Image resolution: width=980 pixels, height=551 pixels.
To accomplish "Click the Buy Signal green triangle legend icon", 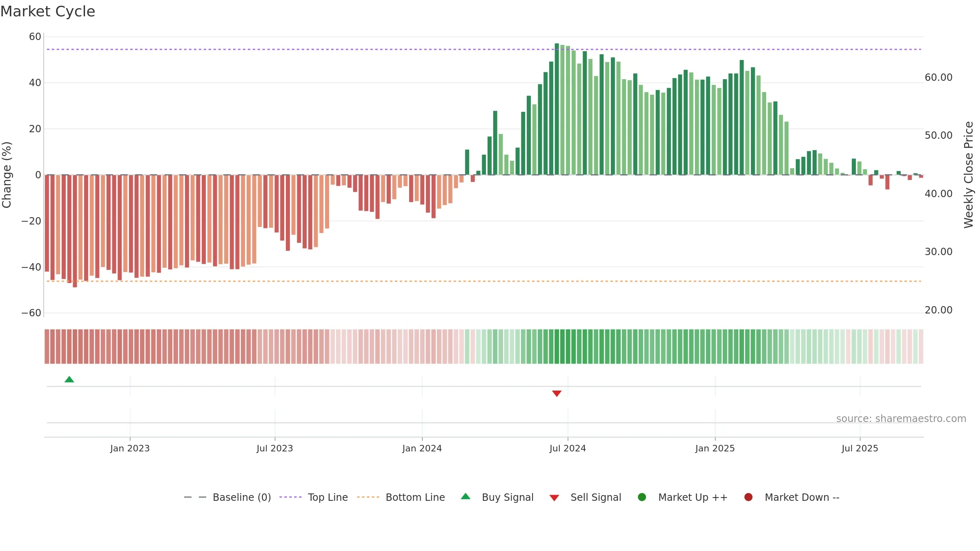I will tap(465, 496).
